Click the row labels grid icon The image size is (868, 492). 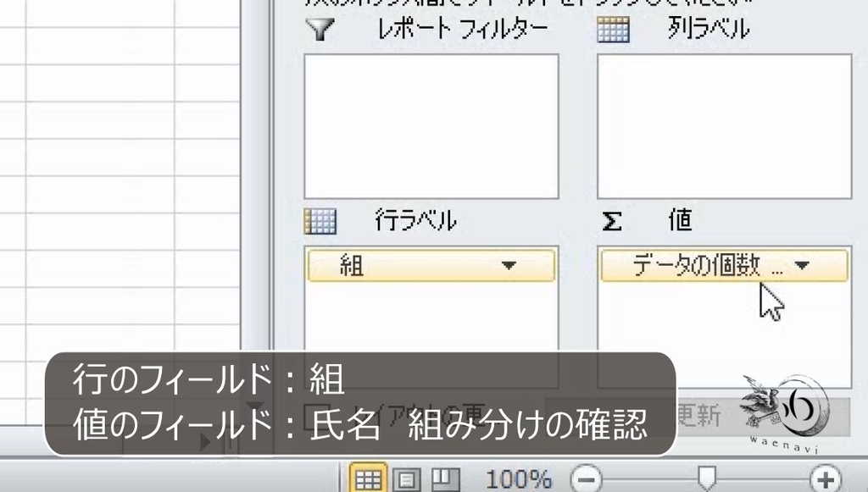tap(320, 221)
